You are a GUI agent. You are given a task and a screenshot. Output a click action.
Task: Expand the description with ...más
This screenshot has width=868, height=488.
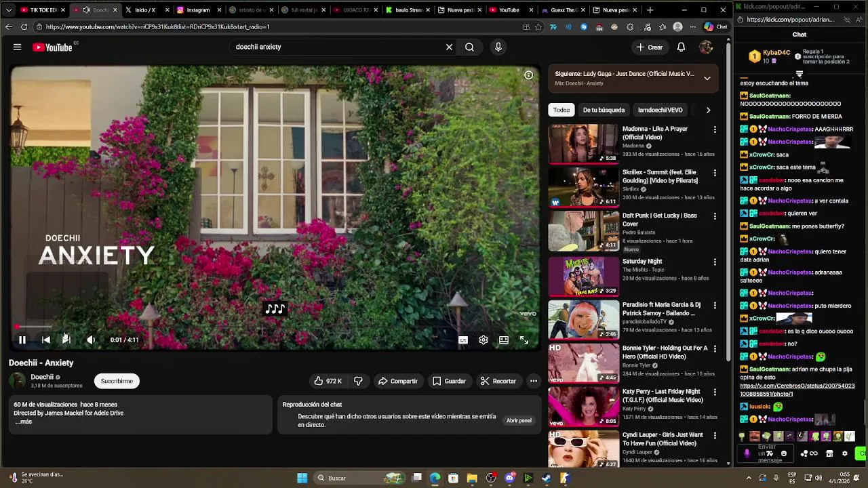click(x=24, y=422)
